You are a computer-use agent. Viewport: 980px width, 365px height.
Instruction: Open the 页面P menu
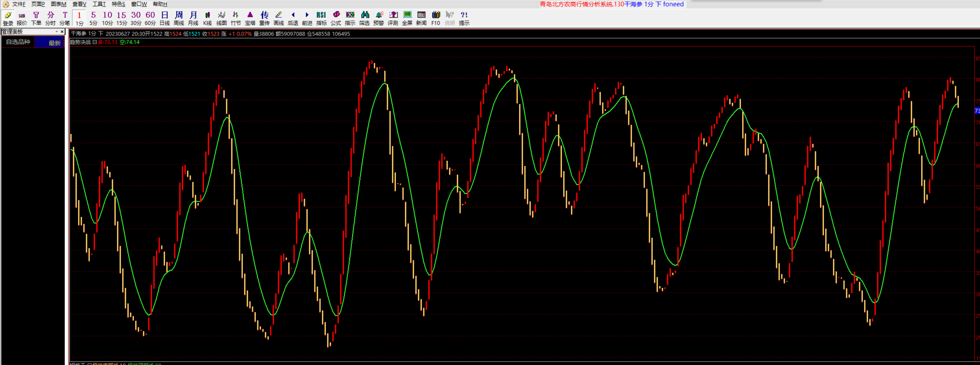[38, 4]
